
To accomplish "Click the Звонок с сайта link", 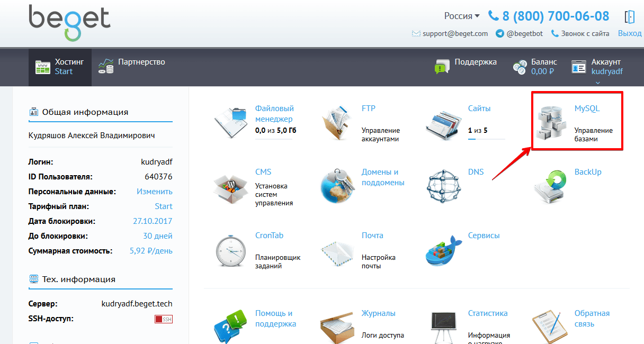I will click(586, 33).
